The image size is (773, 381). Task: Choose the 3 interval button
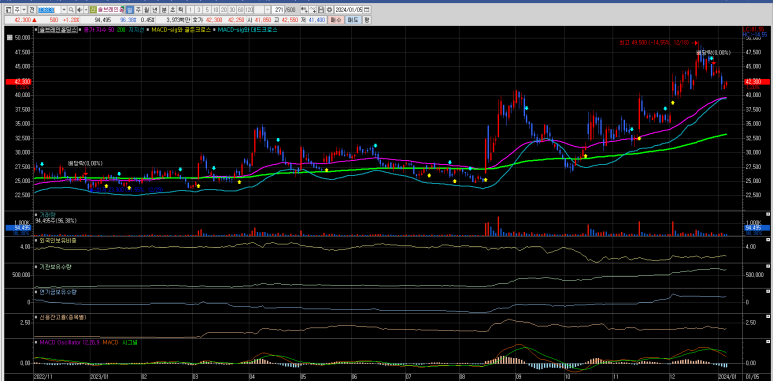pyautogui.click(x=199, y=10)
